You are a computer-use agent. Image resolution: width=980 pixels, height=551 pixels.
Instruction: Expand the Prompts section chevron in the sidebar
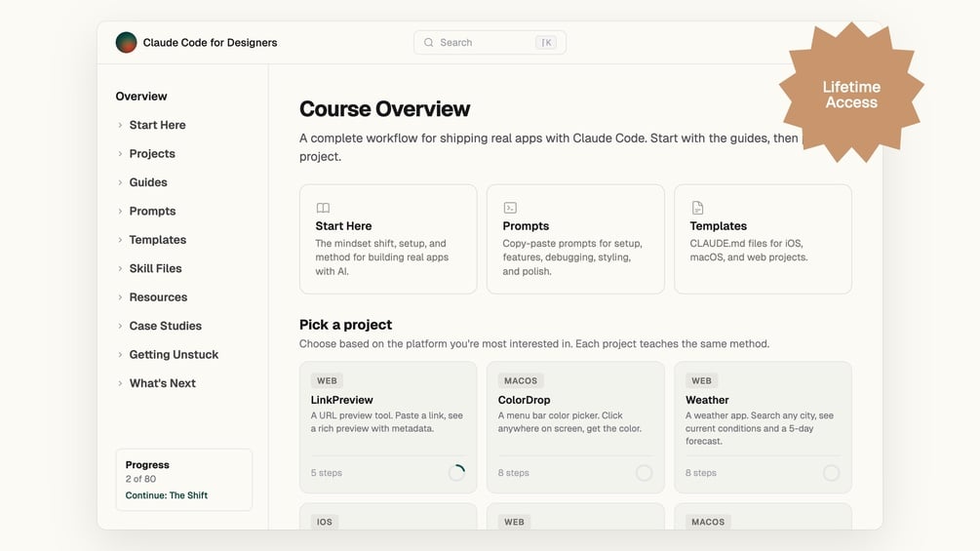click(120, 212)
